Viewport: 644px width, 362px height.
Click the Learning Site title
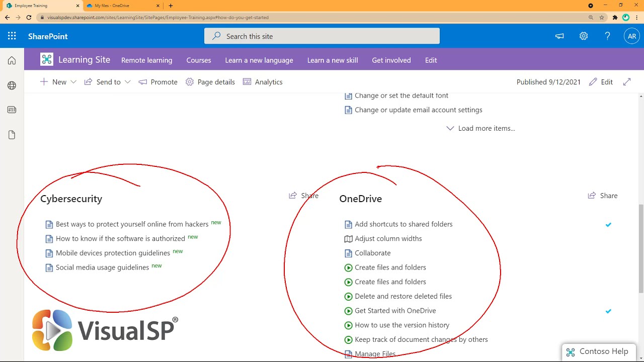click(x=84, y=59)
